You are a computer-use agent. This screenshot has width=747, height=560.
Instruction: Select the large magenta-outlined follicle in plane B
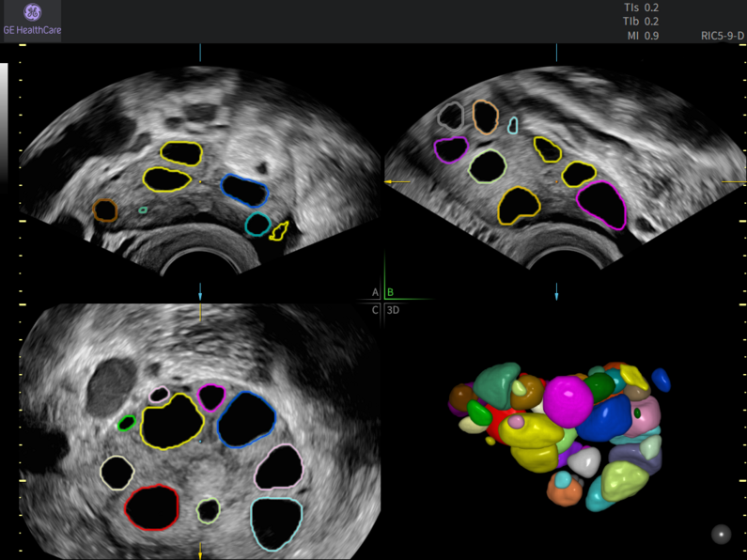pyautogui.click(x=601, y=205)
